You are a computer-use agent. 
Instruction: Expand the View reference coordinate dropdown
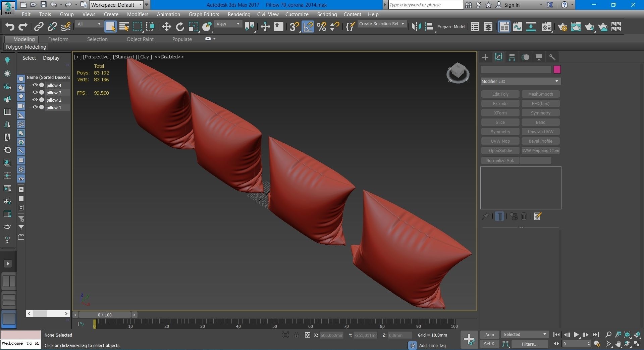pyautogui.click(x=228, y=24)
